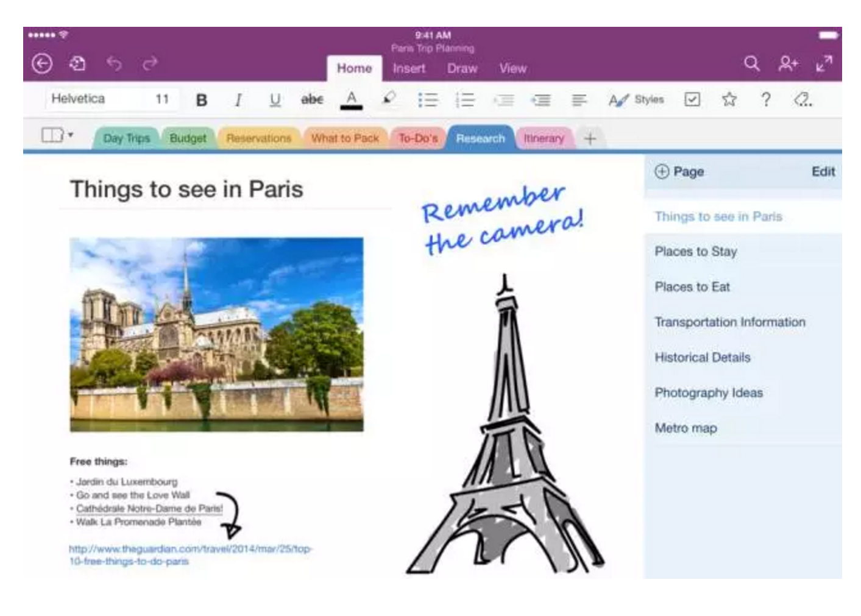
Task: Select the highlighter pen tool
Action: [x=389, y=99]
